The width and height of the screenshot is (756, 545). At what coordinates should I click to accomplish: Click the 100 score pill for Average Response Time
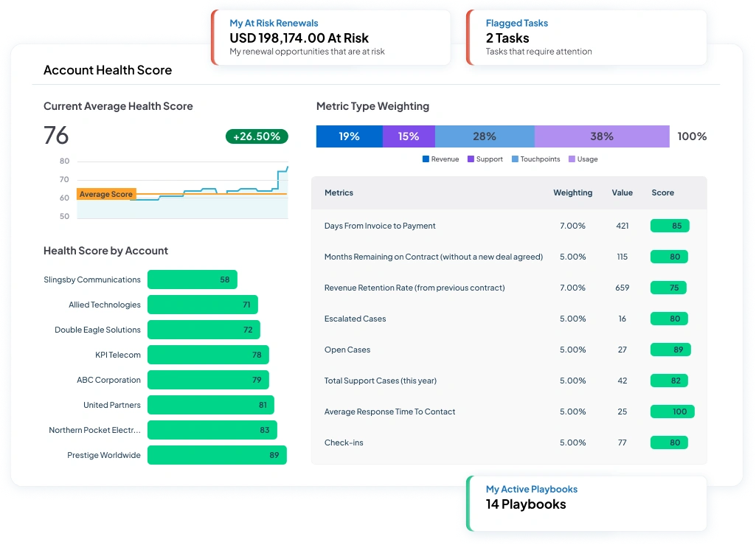click(x=672, y=412)
